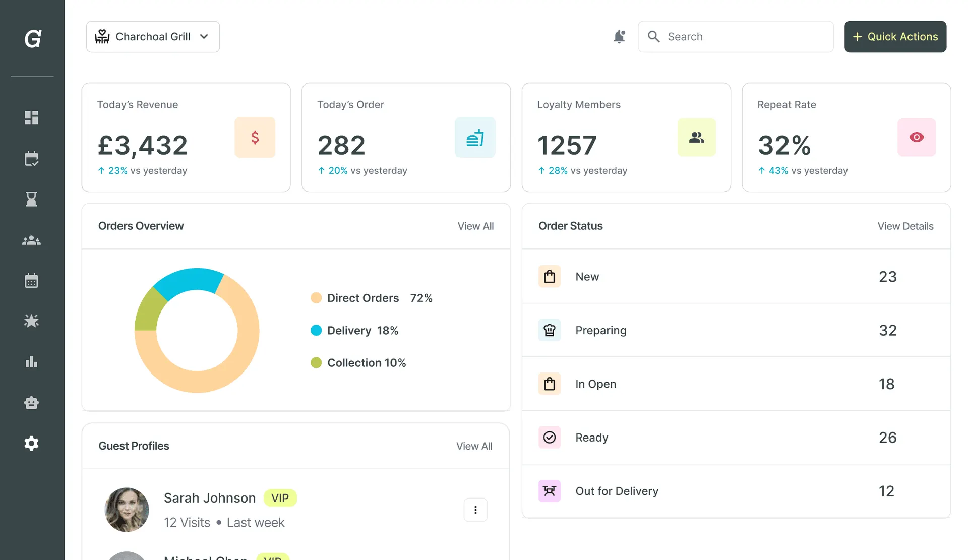Open the dashboard grid icon in sidebar
Image resolution: width=968 pixels, height=560 pixels.
31,117
